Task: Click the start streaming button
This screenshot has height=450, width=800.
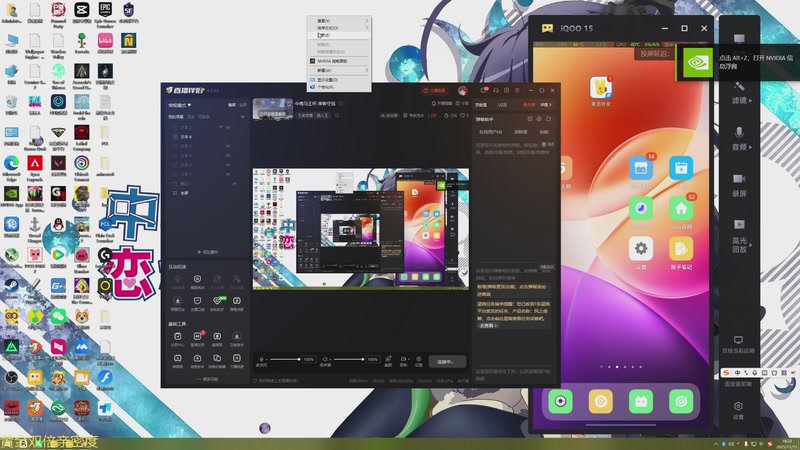Action: pos(446,361)
